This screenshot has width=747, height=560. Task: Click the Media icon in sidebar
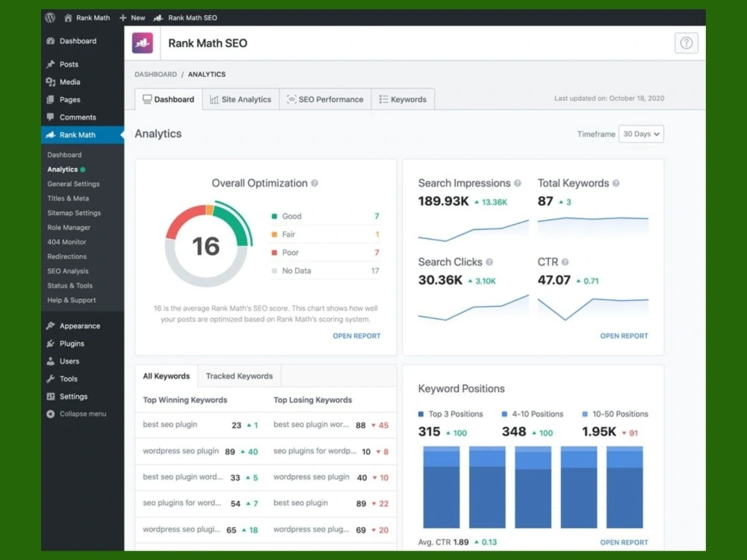coord(51,82)
